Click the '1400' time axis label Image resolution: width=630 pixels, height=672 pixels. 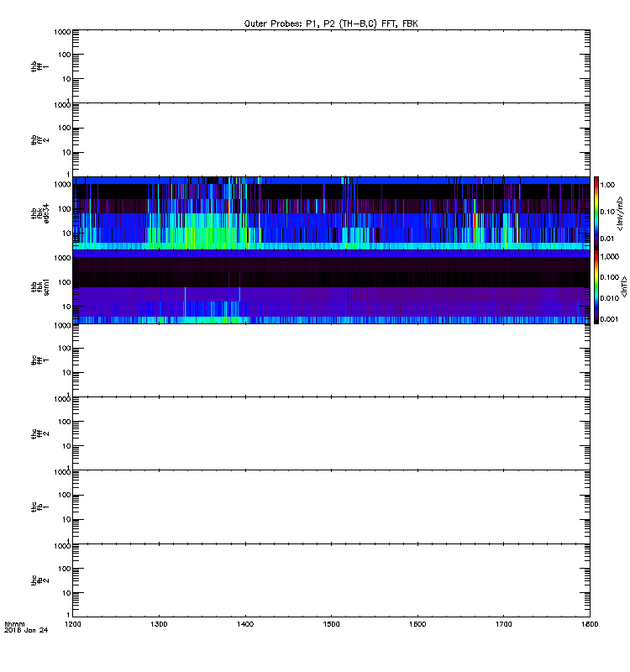tap(245, 624)
